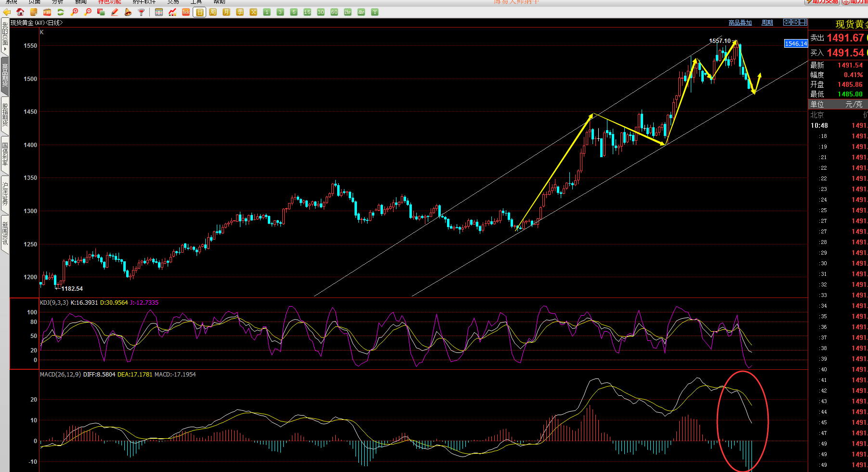
Task: Click the MACD(26,12,9) indicator label
Action: click(60, 375)
